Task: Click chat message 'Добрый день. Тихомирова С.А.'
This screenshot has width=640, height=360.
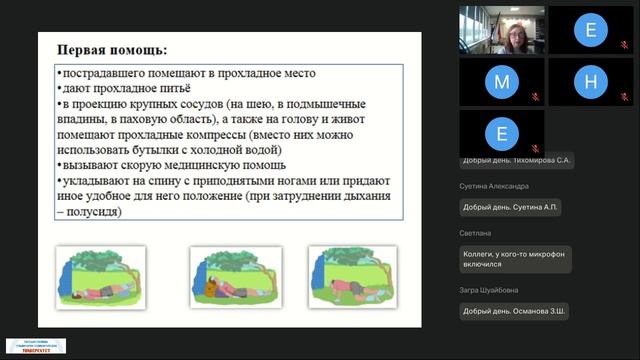Action: tap(516, 160)
